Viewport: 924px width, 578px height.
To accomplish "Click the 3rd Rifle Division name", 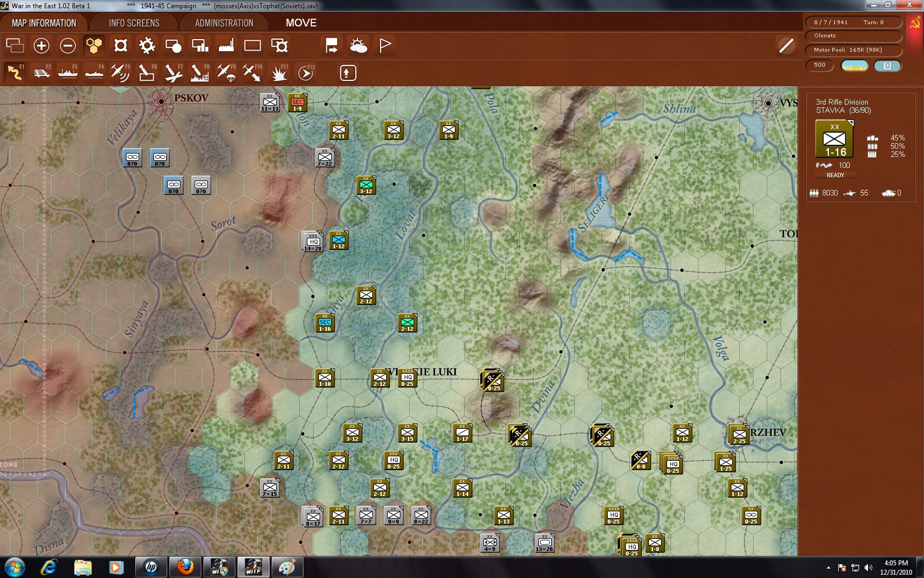I will pyautogui.click(x=842, y=102).
